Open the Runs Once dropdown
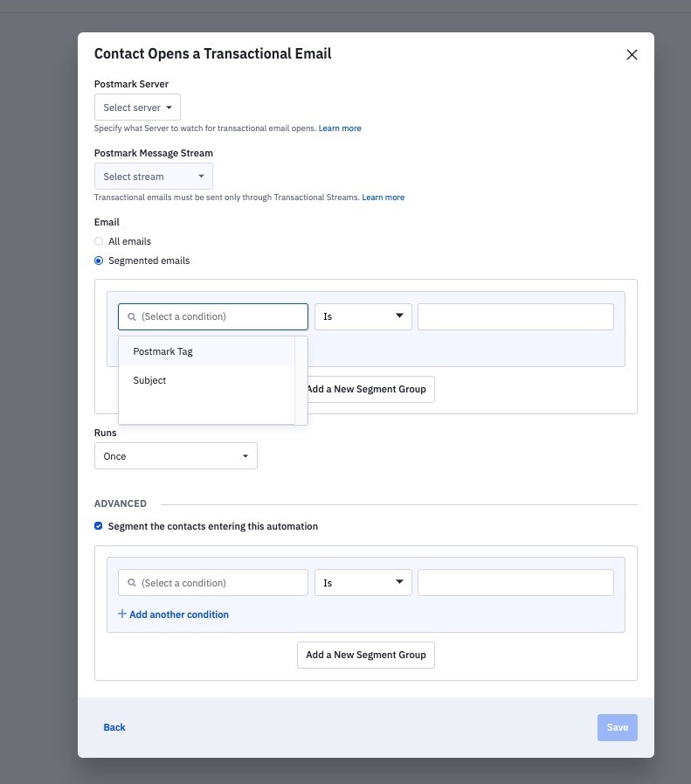The width and height of the screenshot is (691, 784). (x=176, y=456)
